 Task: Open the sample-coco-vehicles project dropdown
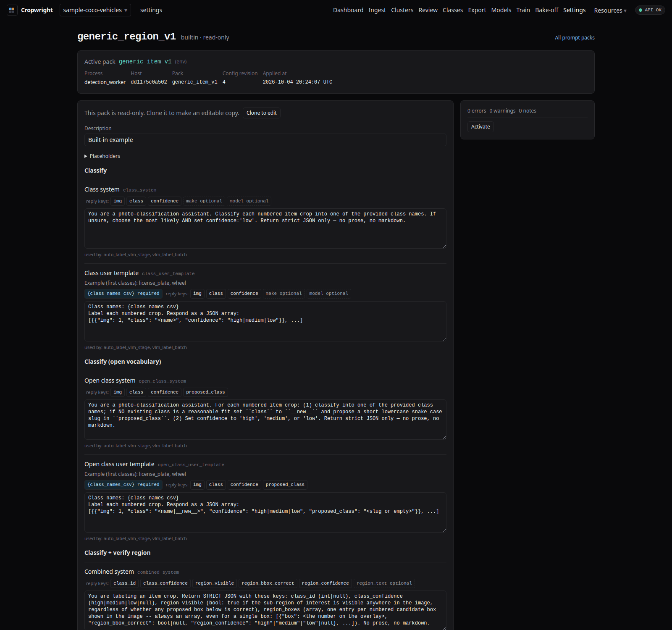click(95, 10)
